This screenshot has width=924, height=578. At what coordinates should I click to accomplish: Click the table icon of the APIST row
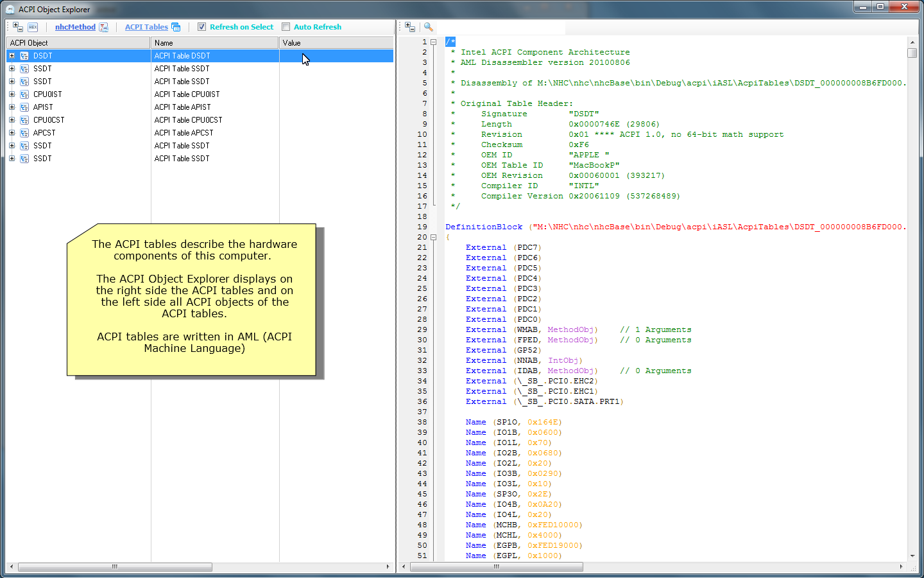(x=24, y=107)
